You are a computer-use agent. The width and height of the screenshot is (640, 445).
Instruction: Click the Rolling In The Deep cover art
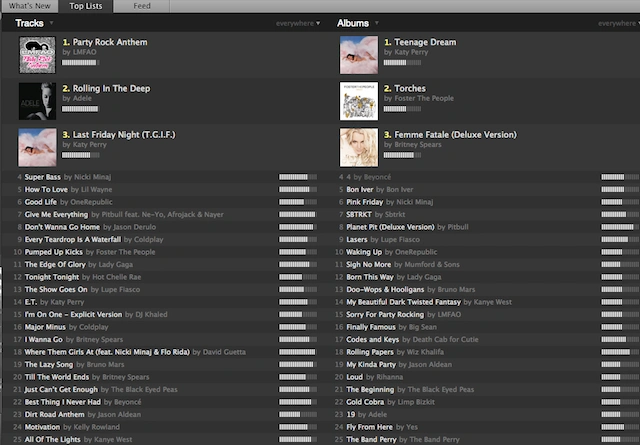37,101
